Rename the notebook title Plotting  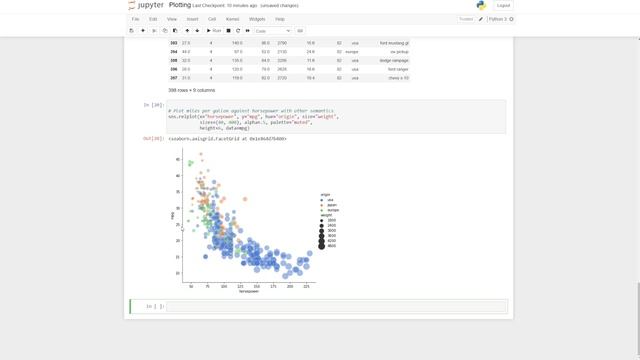180,5
